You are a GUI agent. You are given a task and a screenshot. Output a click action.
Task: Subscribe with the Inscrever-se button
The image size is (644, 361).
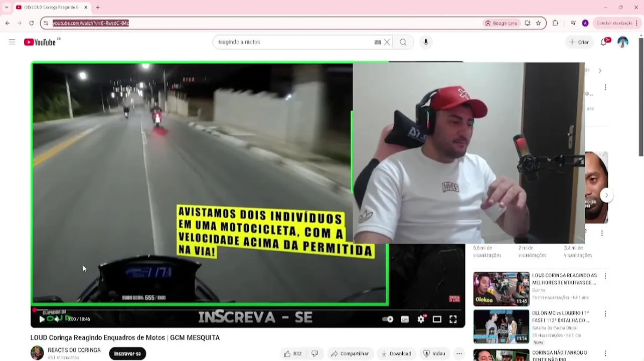(127, 353)
